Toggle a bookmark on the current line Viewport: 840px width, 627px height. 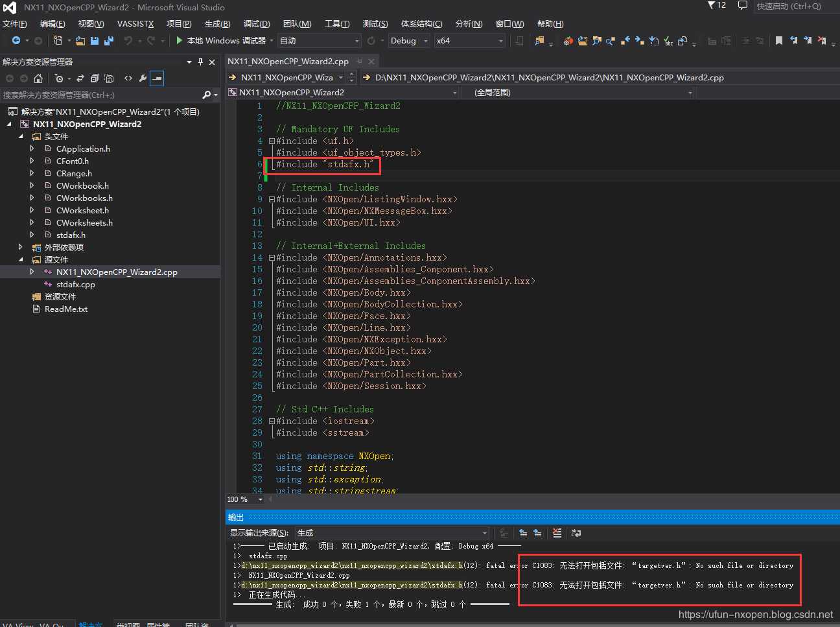tap(779, 40)
